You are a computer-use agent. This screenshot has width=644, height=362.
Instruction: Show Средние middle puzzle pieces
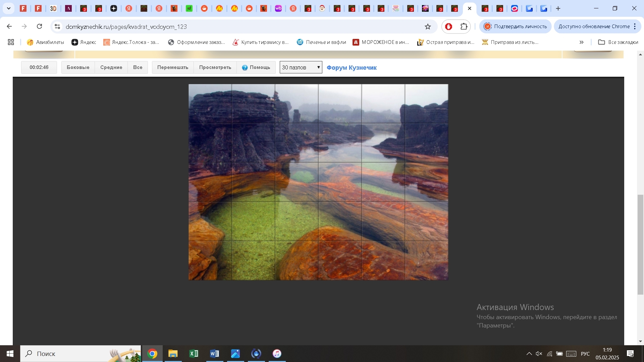(111, 67)
